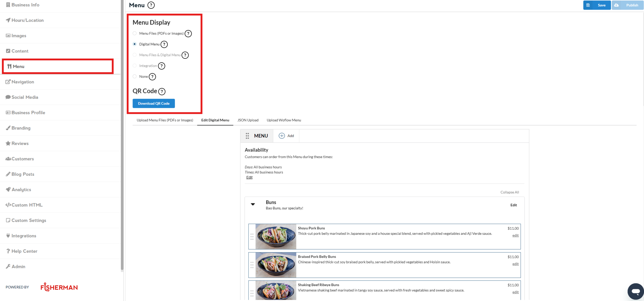Click the Edit link under Availability
Screen dimensions: 644x301
click(249, 177)
